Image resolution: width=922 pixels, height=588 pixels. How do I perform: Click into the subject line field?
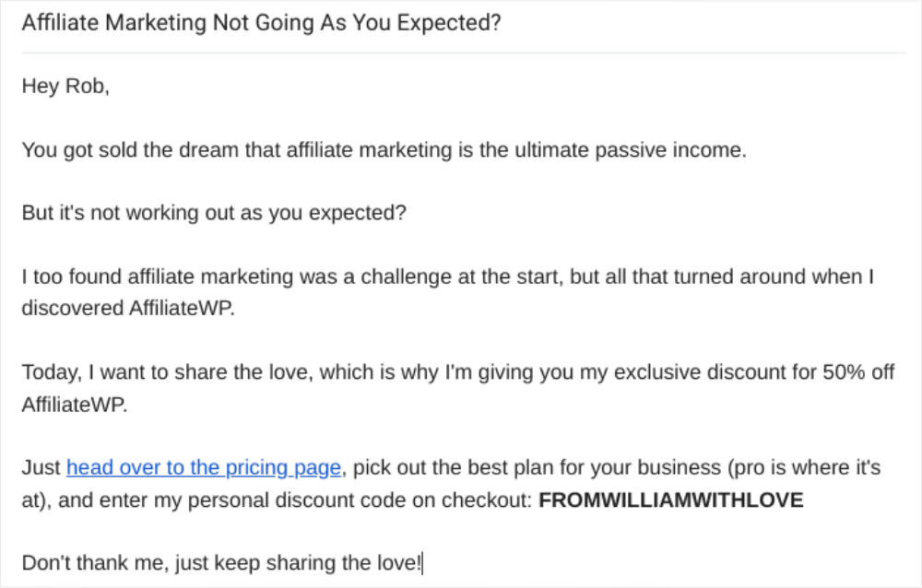(464, 23)
